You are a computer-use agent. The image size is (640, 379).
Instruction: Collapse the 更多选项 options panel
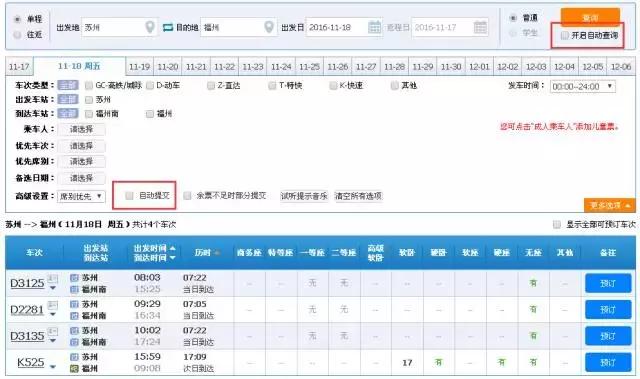(x=609, y=205)
